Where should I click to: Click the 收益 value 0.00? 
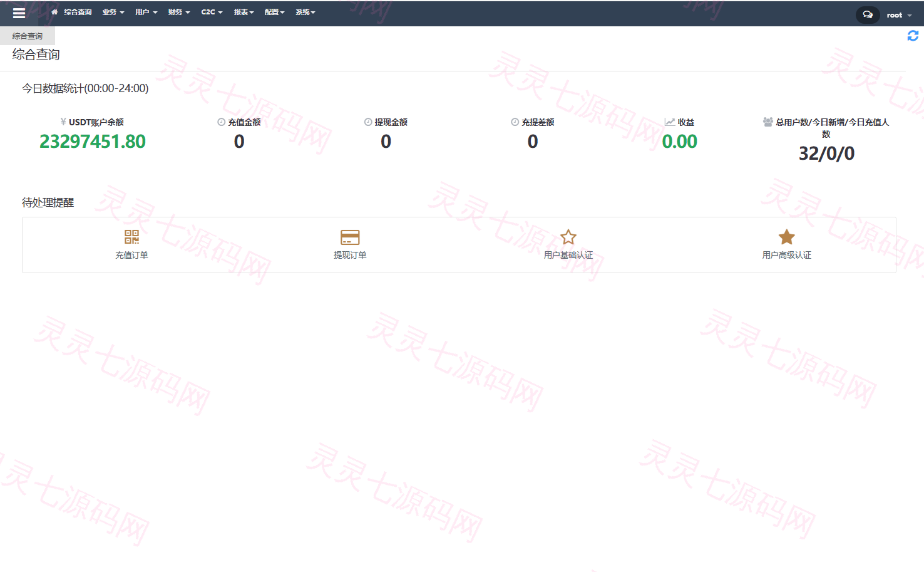click(x=680, y=142)
